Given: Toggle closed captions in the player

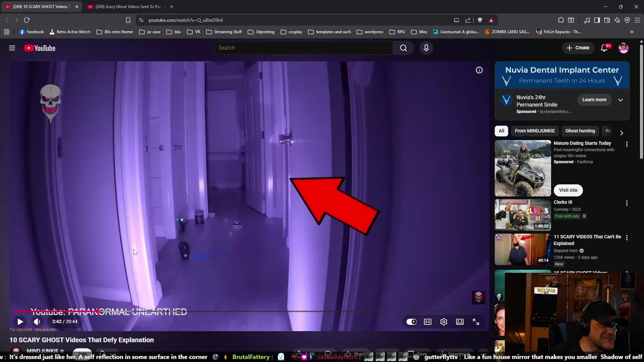Looking at the screenshot, I should [428, 322].
